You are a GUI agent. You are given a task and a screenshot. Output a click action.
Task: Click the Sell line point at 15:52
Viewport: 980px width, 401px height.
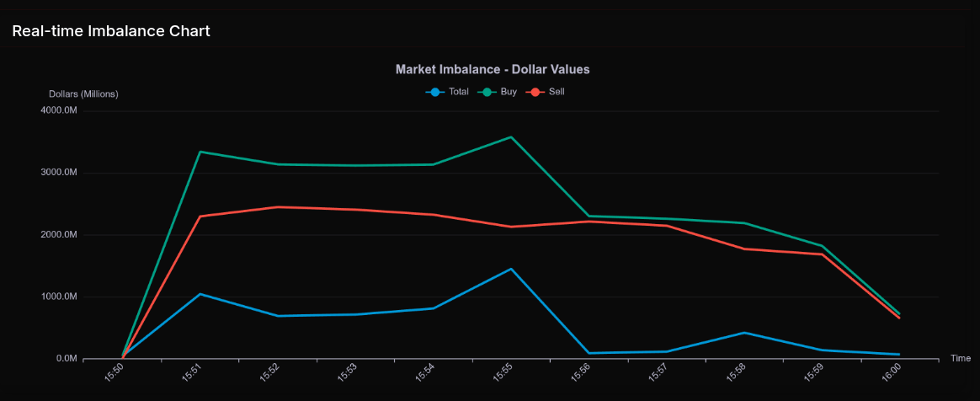(278, 207)
